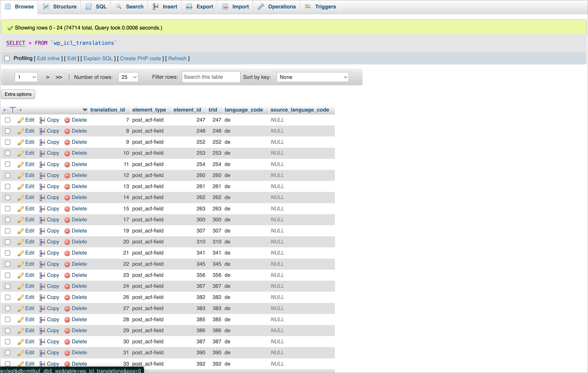Open the Sort by key dropdown
This screenshot has width=588, height=373.
pos(313,77)
